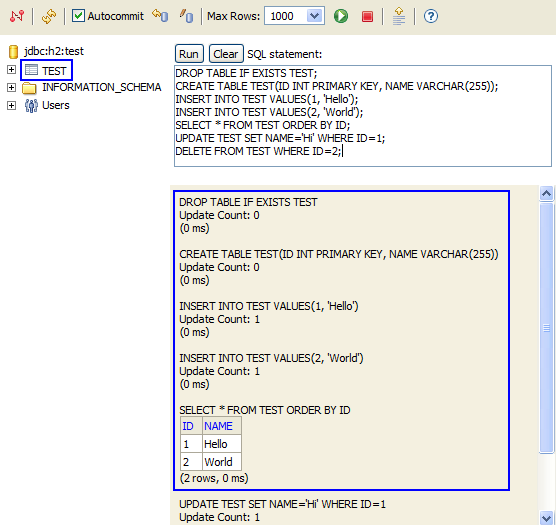The height and width of the screenshot is (525, 556).
Task: Click the folder icon beside INFORMATION_SCHEMA
Action: [29, 88]
